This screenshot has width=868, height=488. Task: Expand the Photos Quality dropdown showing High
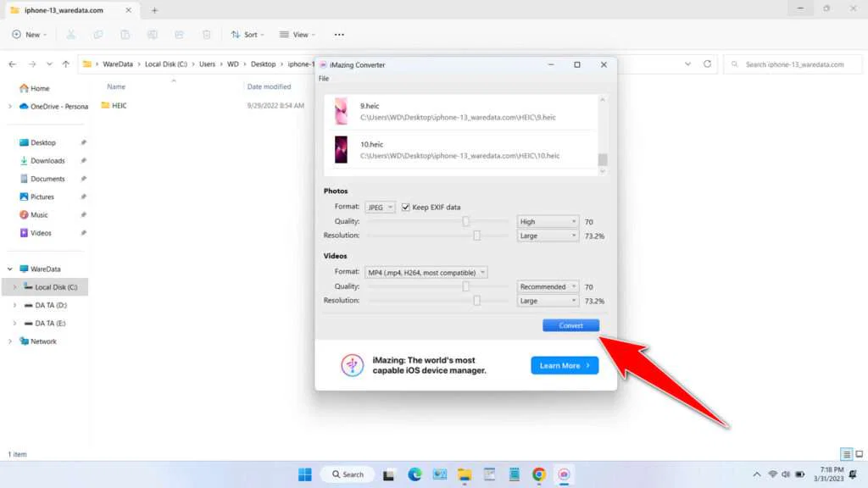tap(547, 221)
